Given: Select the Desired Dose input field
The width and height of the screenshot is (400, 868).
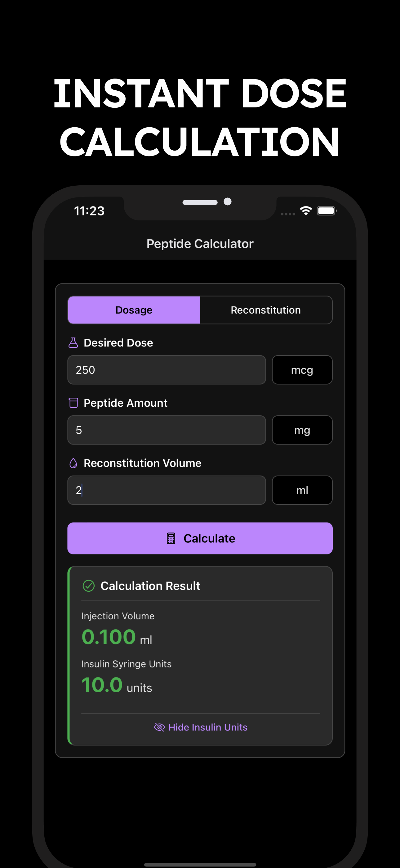Looking at the screenshot, I should [167, 370].
